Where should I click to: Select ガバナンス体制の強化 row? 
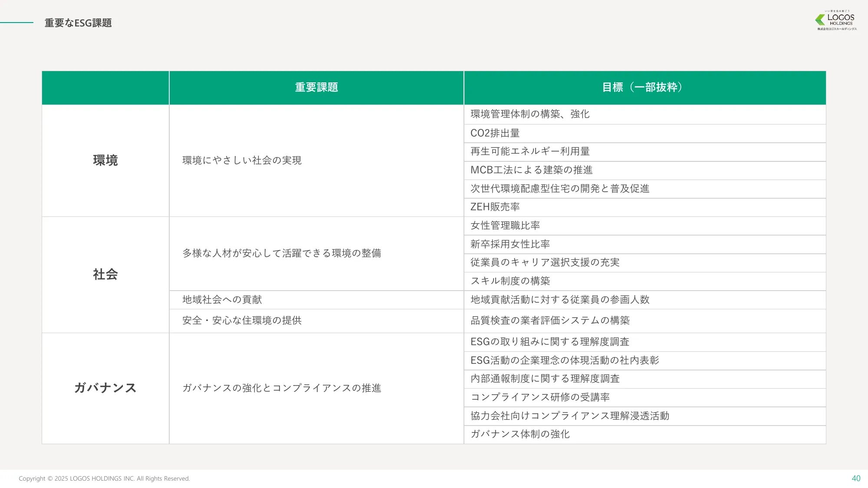coord(520,434)
